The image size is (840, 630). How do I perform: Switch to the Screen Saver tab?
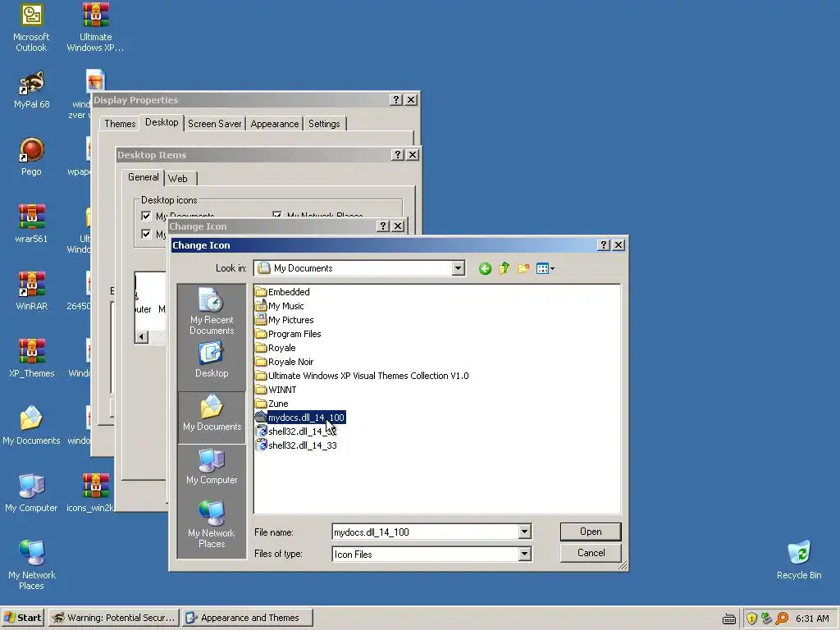point(214,124)
